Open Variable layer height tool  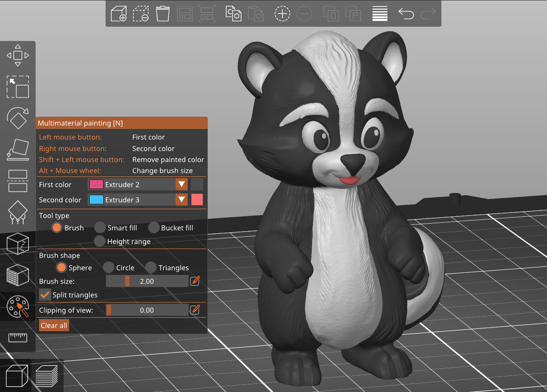click(x=380, y=14)
